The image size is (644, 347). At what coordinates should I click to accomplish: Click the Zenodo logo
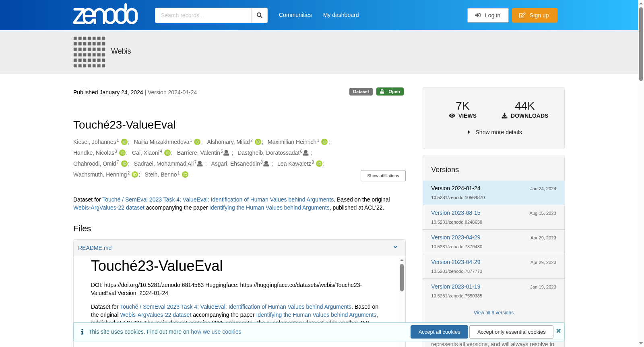105,14
